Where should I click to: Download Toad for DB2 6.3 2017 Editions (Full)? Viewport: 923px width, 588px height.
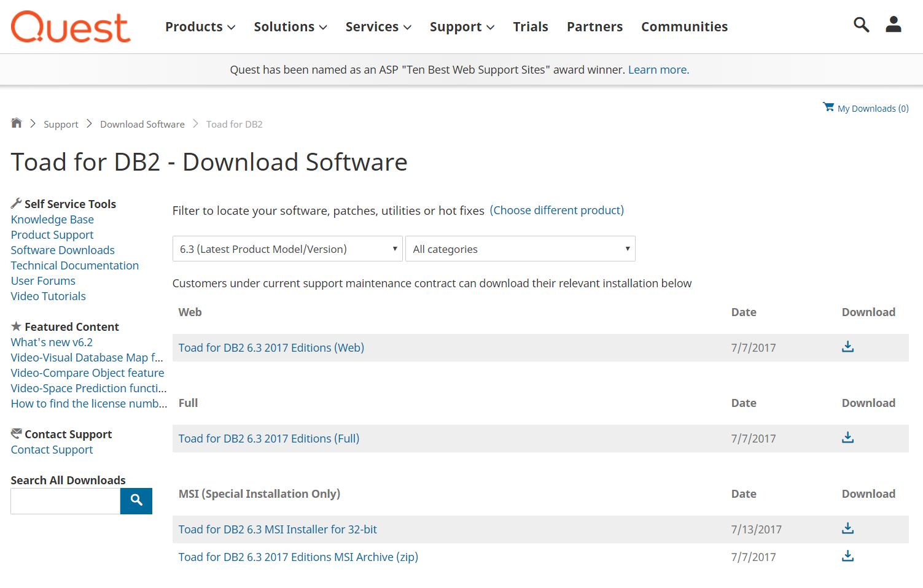pyautogui.click(x=847, y=438)
